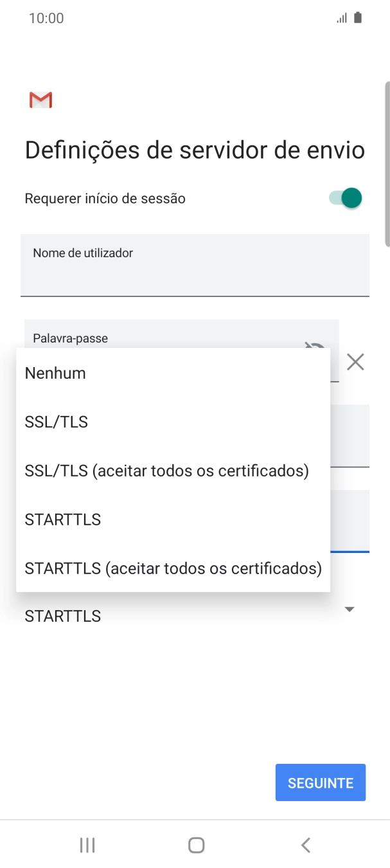
Task: Tap the signal strength indicator
Action: tap(341, 17)
